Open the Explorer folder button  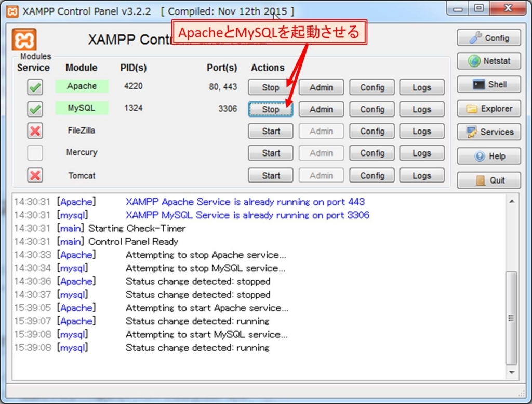coord(488,109)
